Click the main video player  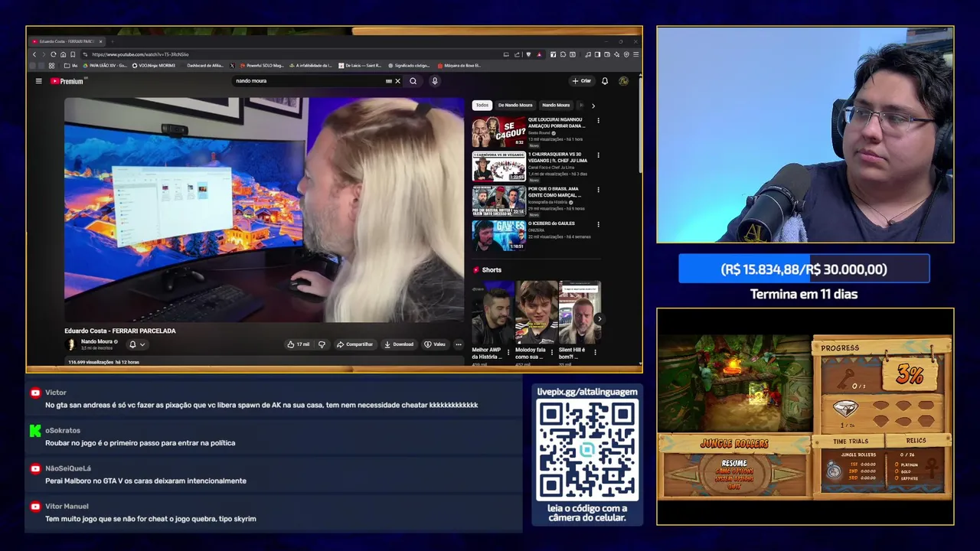point(264,210)
